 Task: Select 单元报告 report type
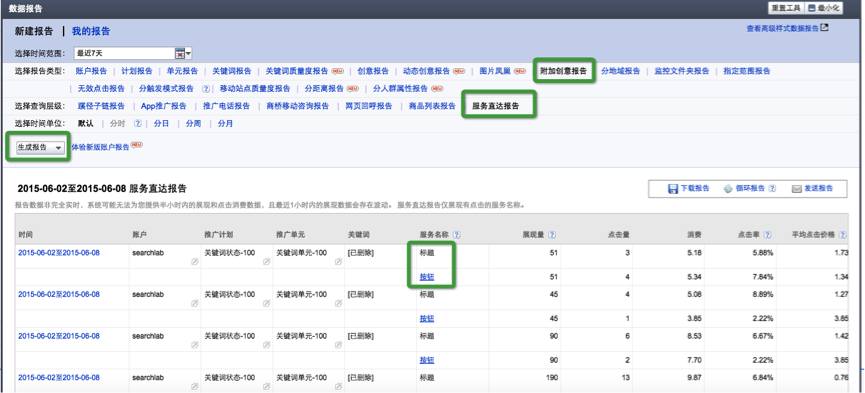tap(183, 71)
